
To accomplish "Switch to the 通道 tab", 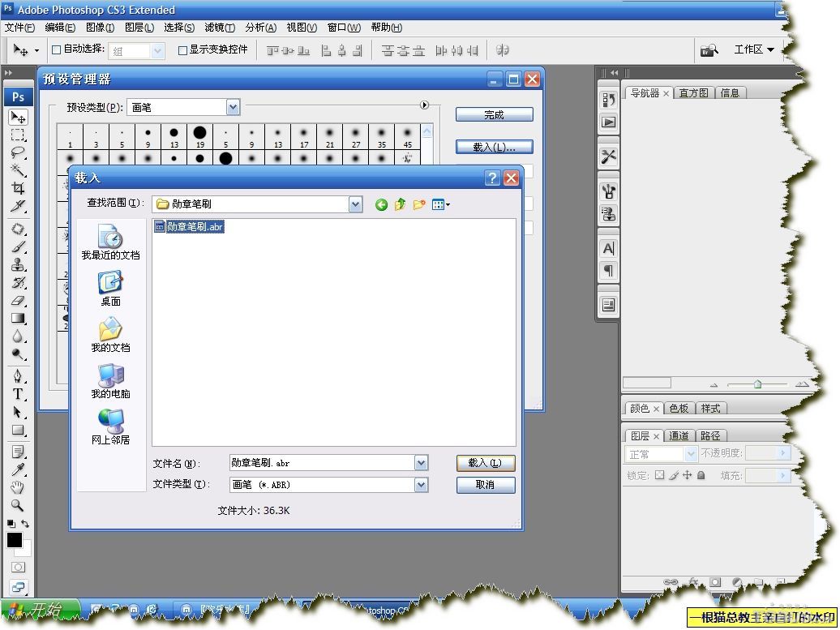I will pyautogui.click(x=679, y=435).
